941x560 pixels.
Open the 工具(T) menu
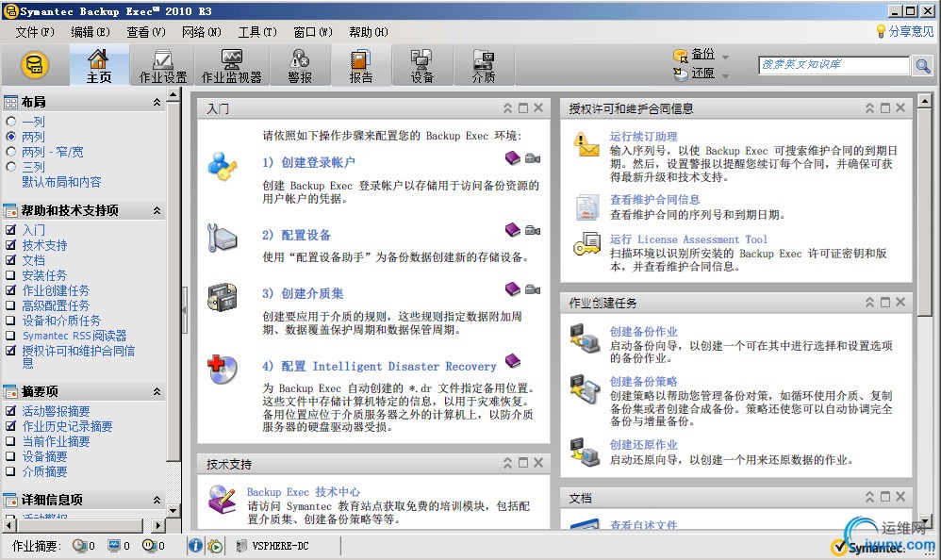click(x=257, y=32)
